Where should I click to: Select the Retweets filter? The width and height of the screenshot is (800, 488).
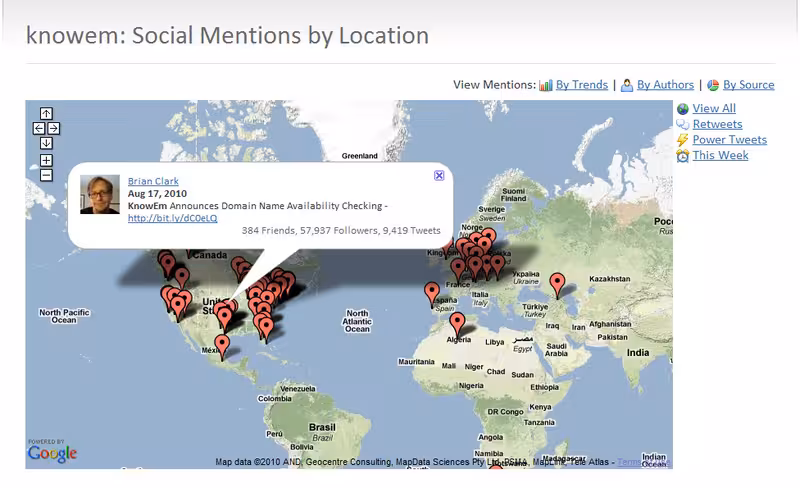717,124
